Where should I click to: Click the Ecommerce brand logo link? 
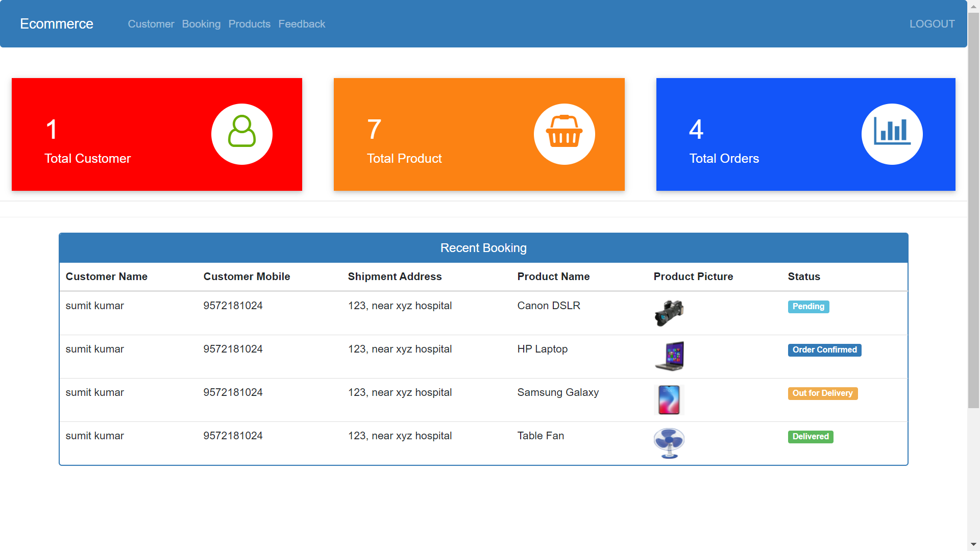point(56,23)
